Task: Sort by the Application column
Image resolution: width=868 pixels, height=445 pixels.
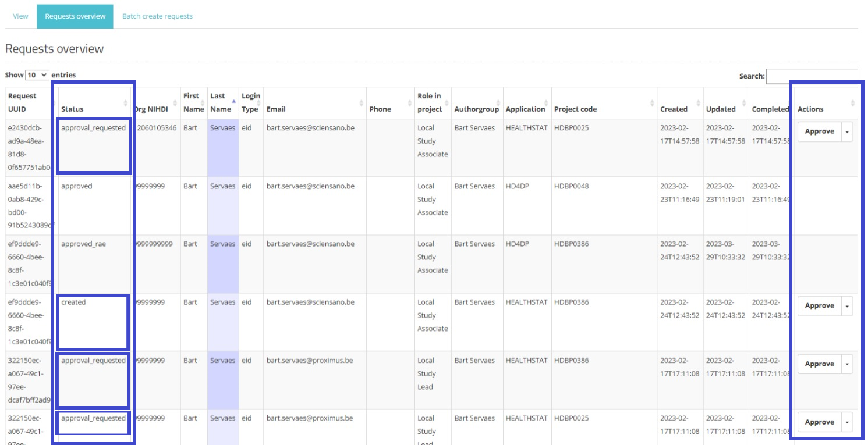Action: [526, 109]
